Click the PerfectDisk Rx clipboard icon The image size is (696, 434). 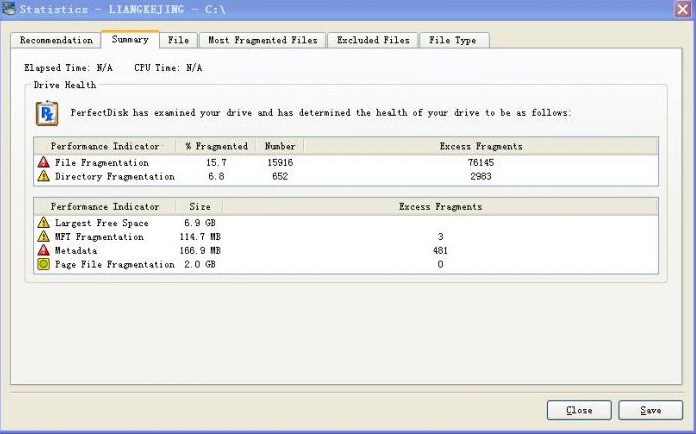(47, 113)
